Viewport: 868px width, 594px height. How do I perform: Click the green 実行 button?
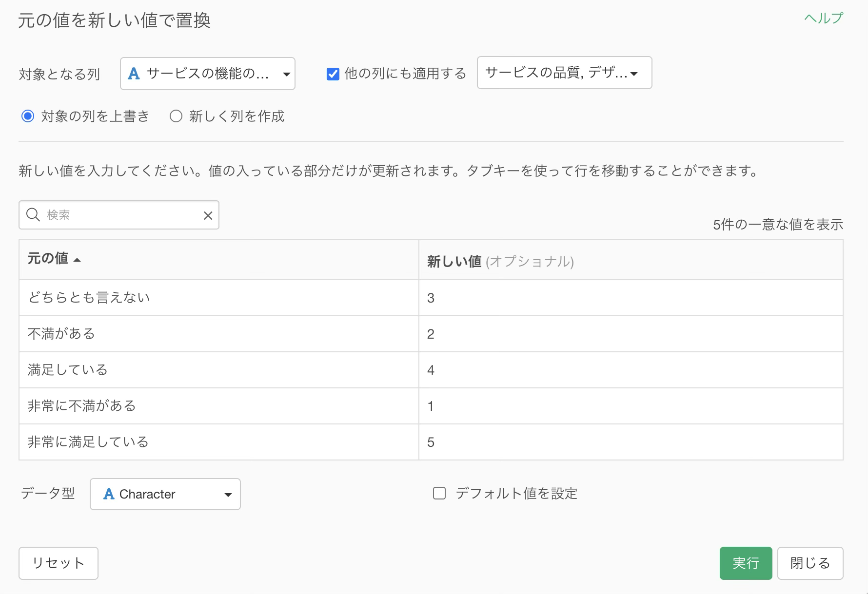click(746, 563)
